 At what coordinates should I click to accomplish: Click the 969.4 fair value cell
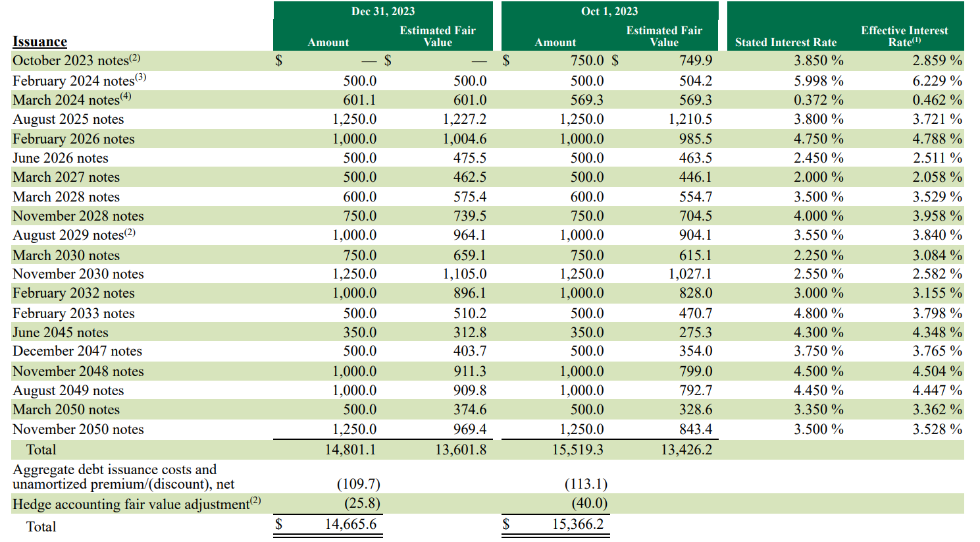coord(470,429)
